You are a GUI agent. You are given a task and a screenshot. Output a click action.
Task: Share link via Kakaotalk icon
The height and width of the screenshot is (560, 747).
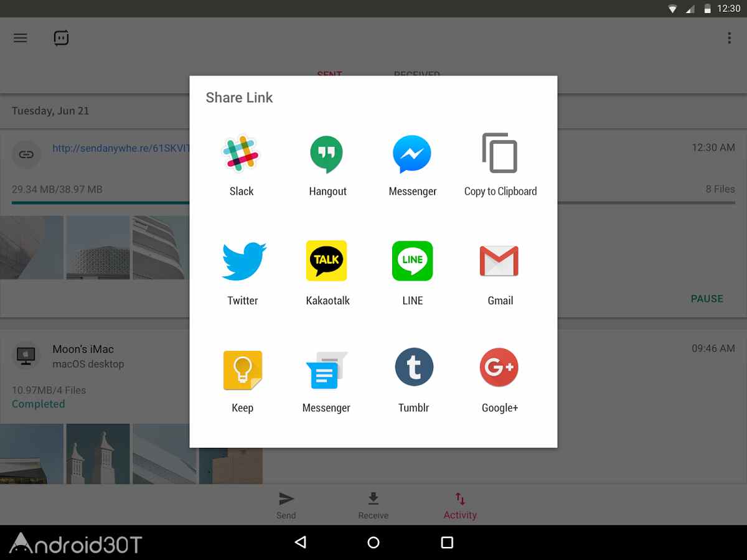pos(326,261)
